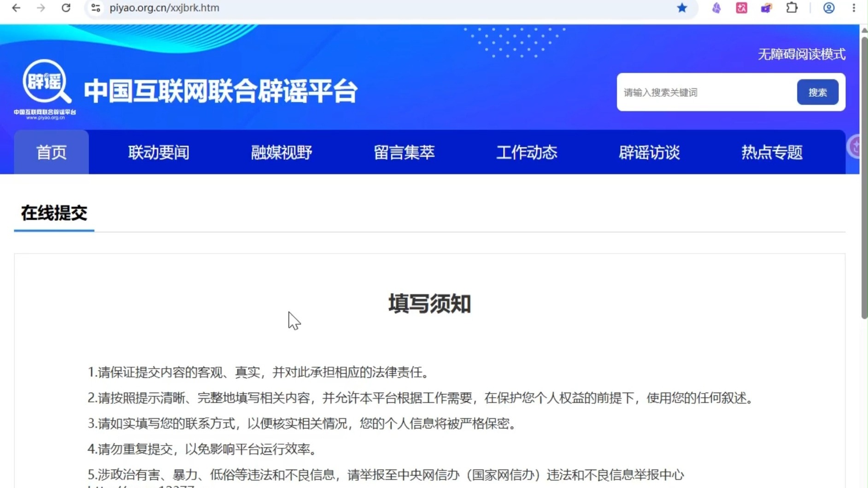Open the purple folder extension icon
868x488 pixels.
pos(766,8)
